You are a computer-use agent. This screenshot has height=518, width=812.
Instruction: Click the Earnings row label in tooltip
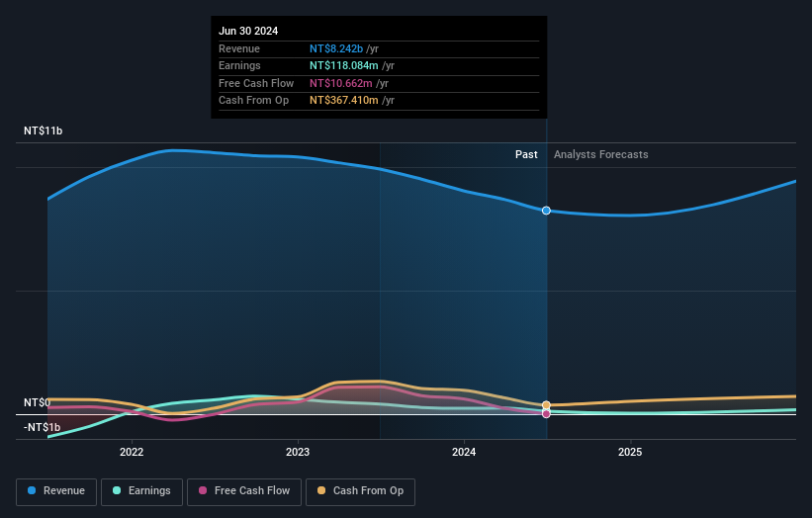pos(239,65)
